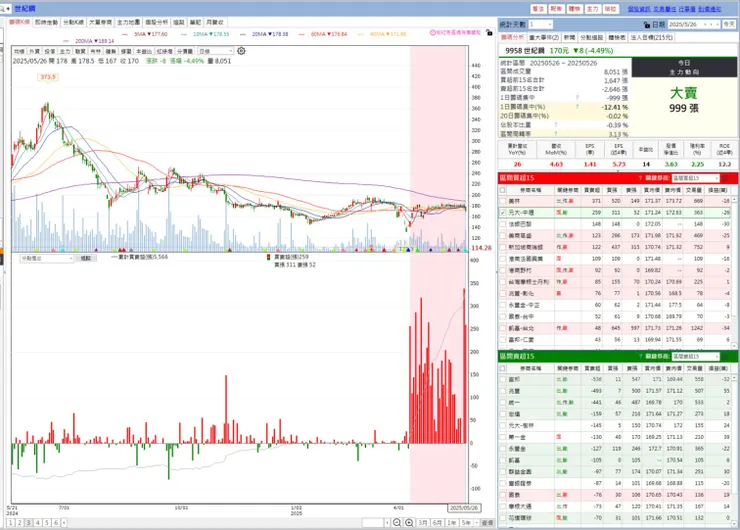
Task: Open dropdown in green 區間賣超15 header
Action: [x=695, y=356]
